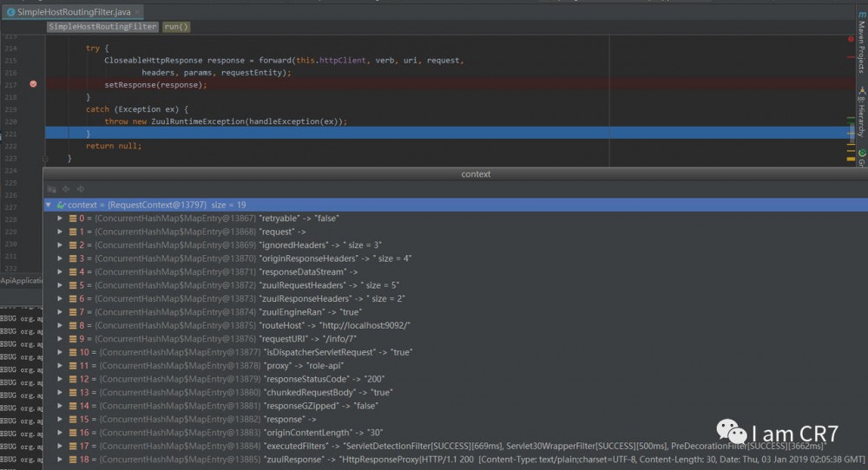The image size is (868, 470).
Task: Expand entry 10 "isDispatcherServletRequest"
Action: click(x=60, y=352)
